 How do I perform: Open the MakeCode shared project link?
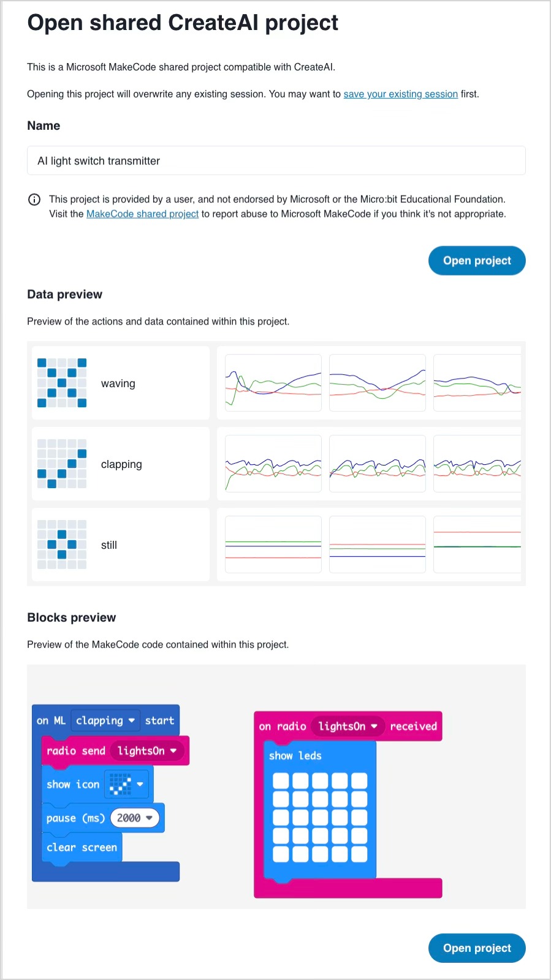(142, 214)
